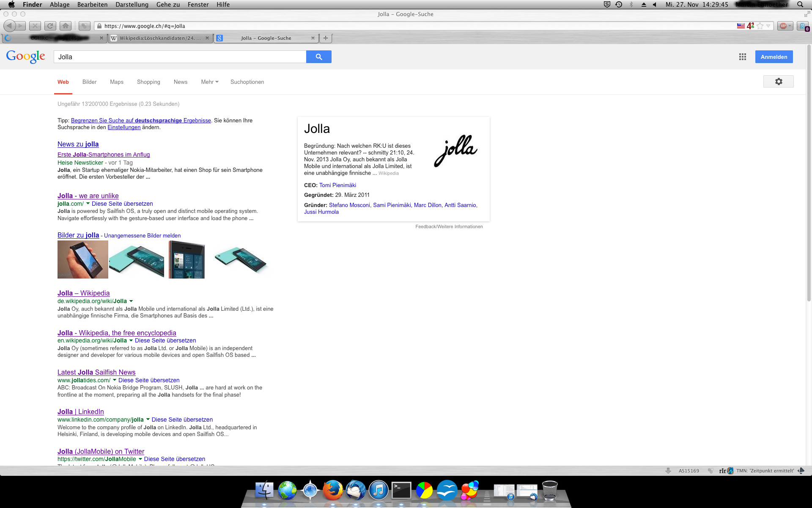Viewport: 812px width, 508px height.
Task: Go back with the browser back arrow
Action: (x=9, y=26)
